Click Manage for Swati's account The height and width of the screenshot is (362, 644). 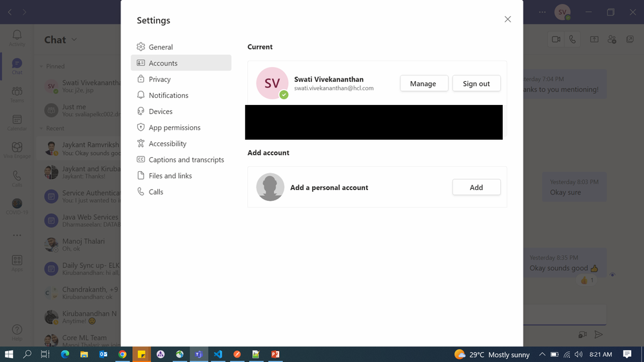coord(424,83)
